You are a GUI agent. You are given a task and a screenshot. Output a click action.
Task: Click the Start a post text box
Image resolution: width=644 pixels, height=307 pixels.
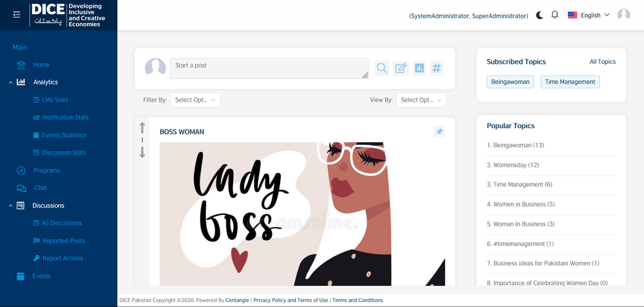[x=269, y=68]
